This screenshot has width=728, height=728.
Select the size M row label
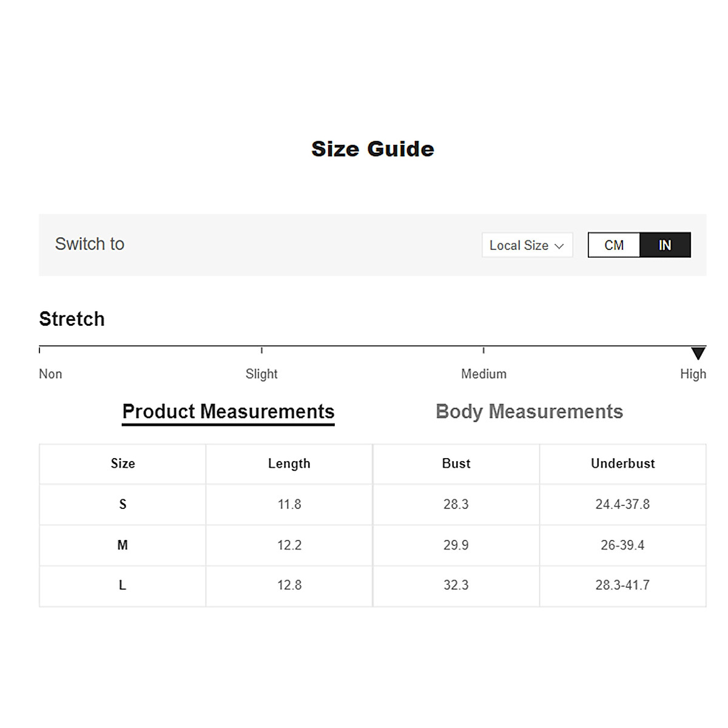123,545
